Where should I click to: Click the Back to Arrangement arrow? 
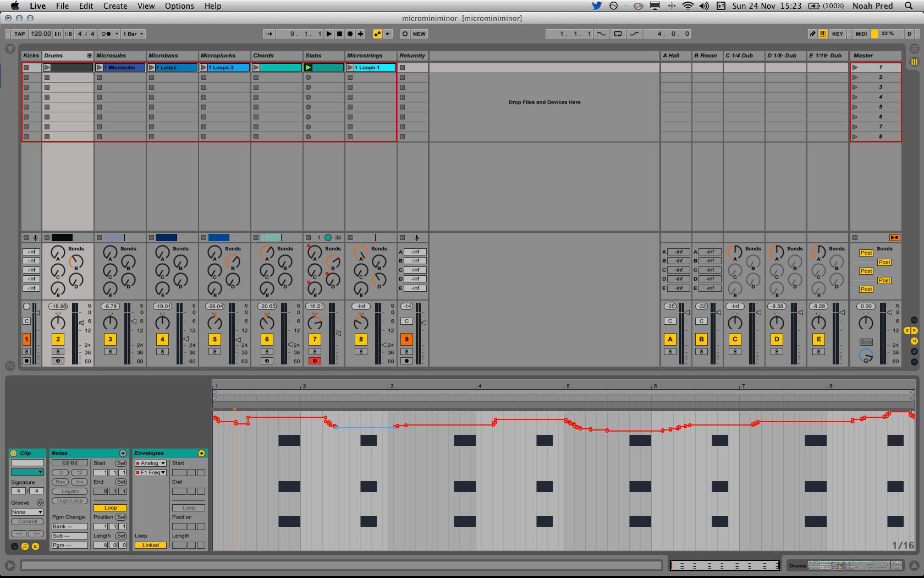point(388,34)
